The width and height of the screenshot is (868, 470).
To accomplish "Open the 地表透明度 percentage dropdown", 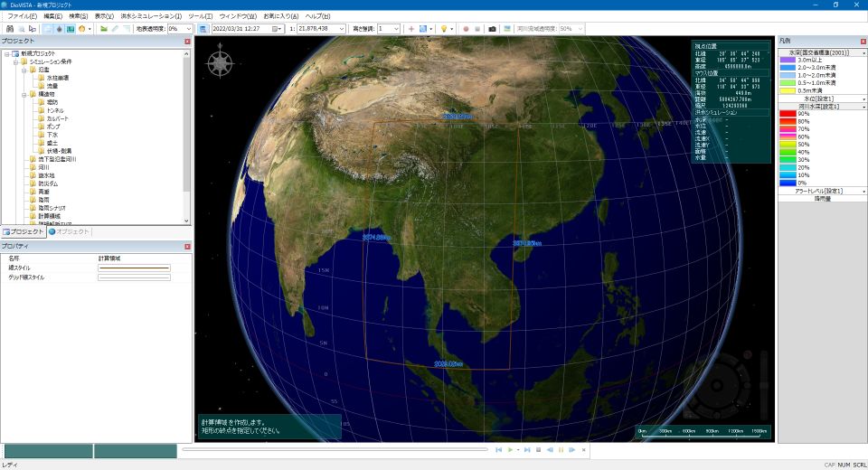I will click(x=188, y=29).
